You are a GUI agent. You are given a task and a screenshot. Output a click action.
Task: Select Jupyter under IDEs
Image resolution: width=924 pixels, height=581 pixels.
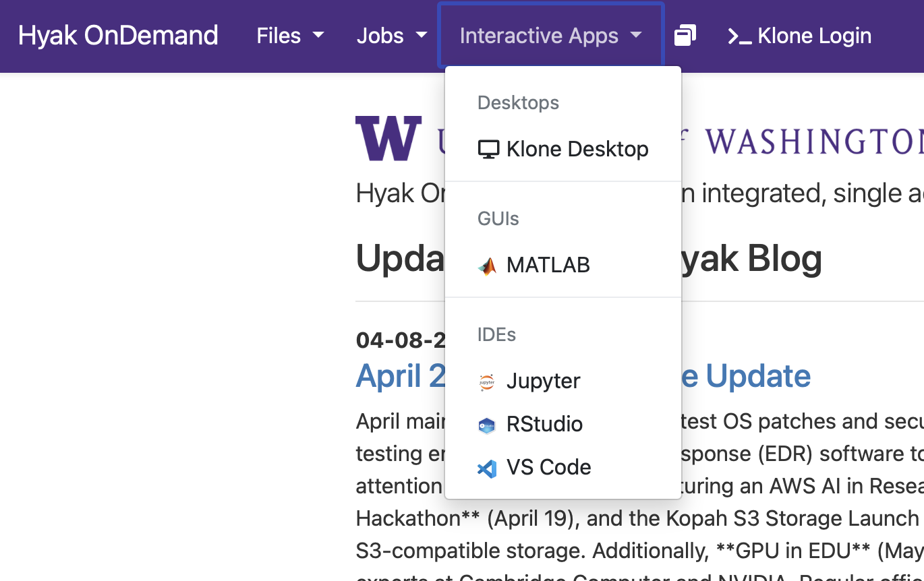(563, 381)
